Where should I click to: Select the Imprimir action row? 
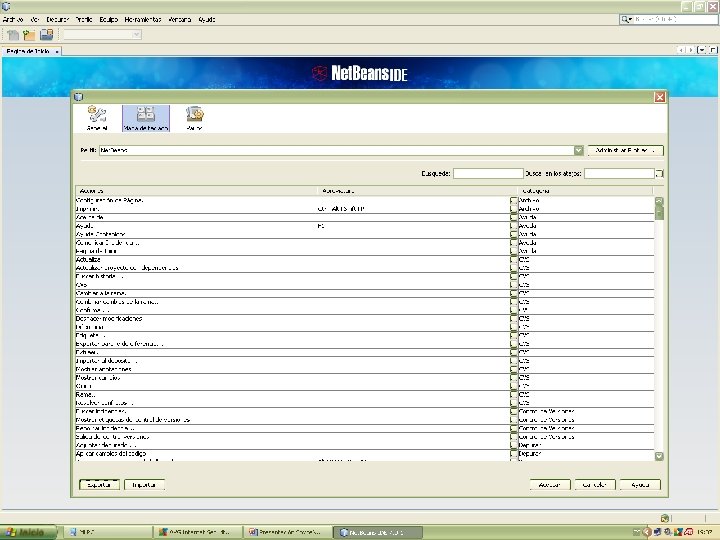coord(365,209)
